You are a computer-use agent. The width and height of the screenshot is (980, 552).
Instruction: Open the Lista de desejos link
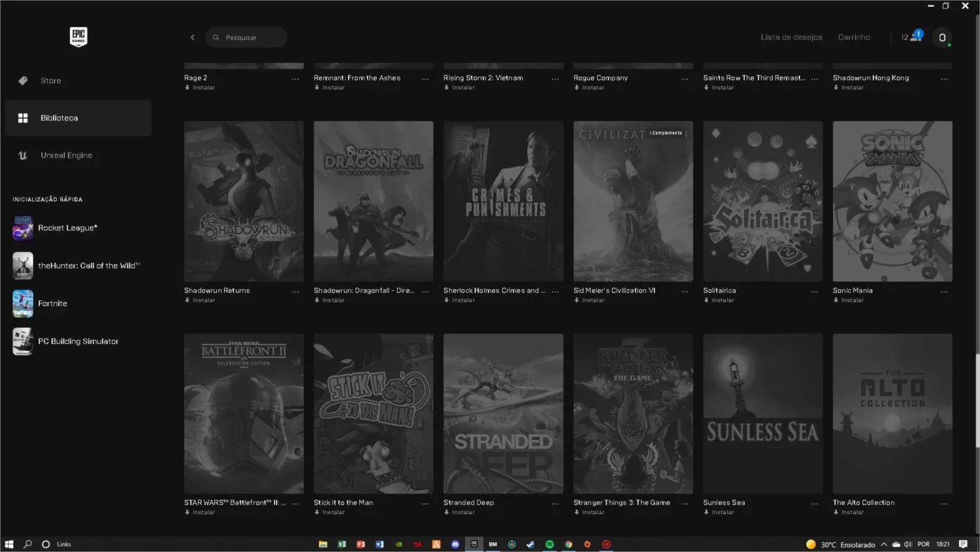[x=791, y=37]
